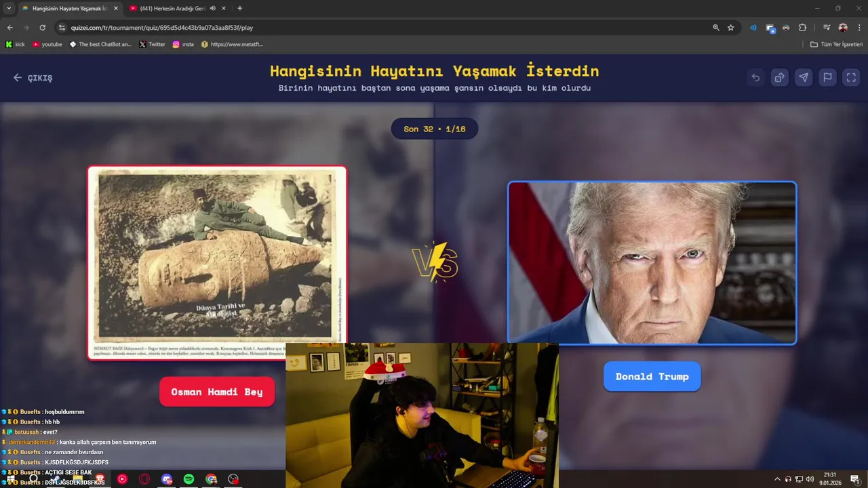The width and height of the screenshot is (868, 488).
Task: Vote for Osman Hamdi Bey button
Action: (217, 392)
